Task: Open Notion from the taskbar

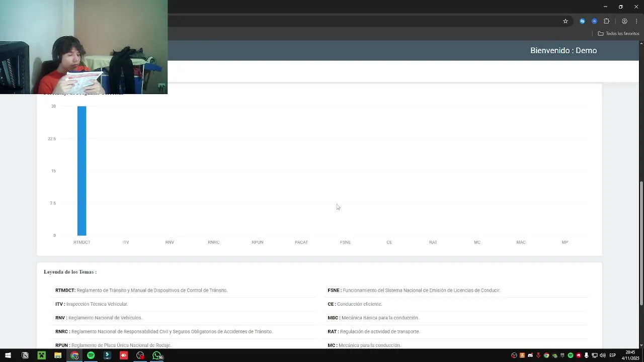Action: coord(25,355)
